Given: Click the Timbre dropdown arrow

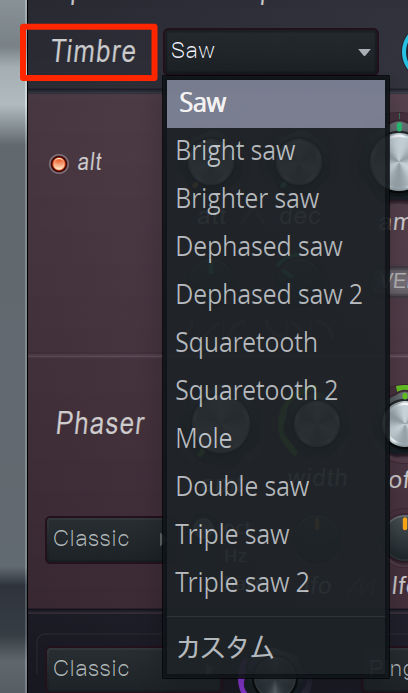Looking at the screenshot, I should (x=364, y=53).
